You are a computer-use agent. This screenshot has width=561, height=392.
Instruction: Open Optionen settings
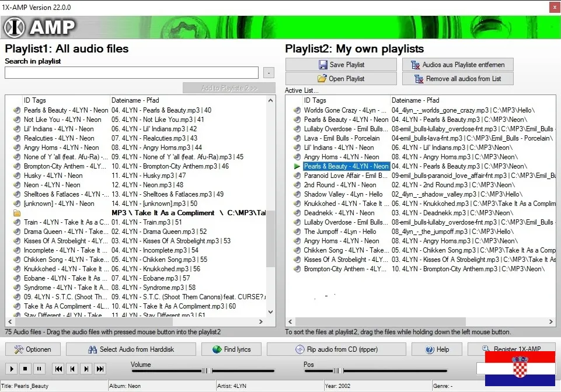coord(33,349)
